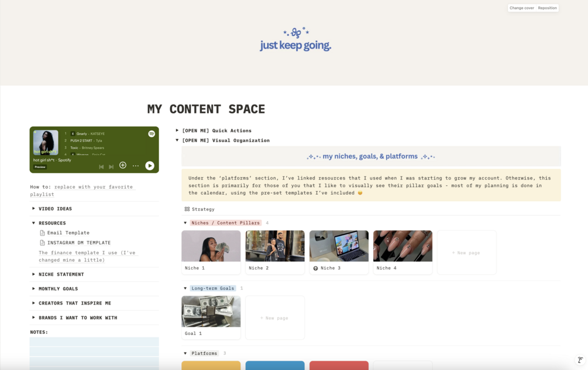Collapse the Niches / Content Pillars group

[185, 223]
